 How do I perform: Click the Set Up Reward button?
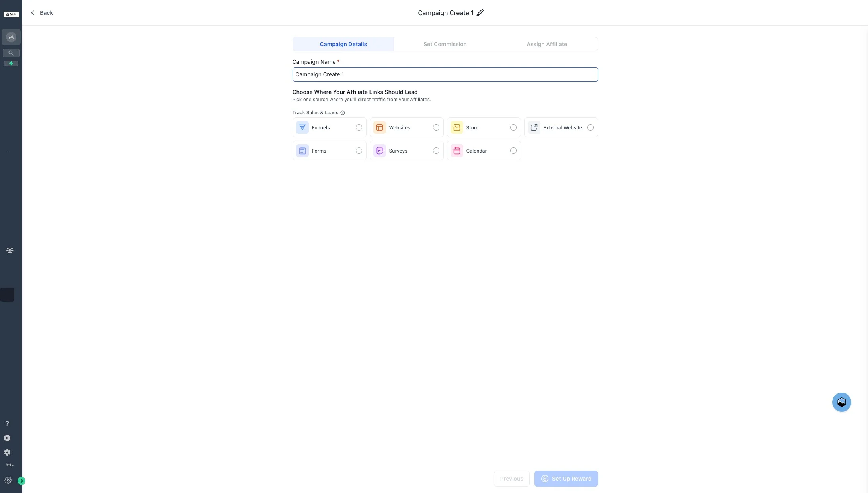pos(566,479)
